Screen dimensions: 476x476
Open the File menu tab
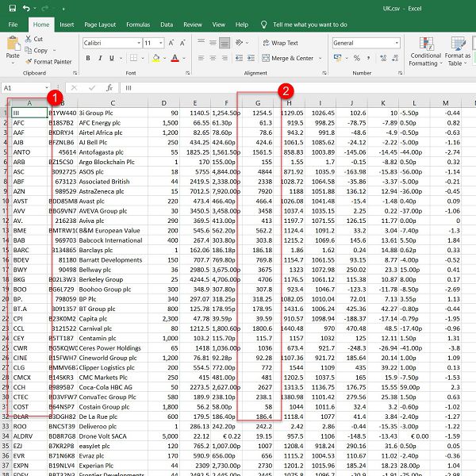pyautogui.click(x=13, y=25)
